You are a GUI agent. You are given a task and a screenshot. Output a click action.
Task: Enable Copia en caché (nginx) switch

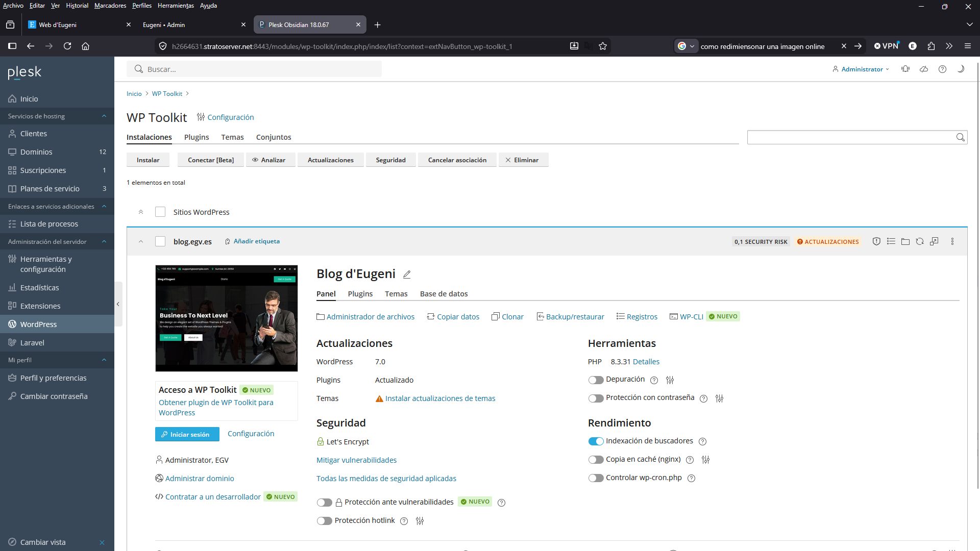tap(596, 460)
